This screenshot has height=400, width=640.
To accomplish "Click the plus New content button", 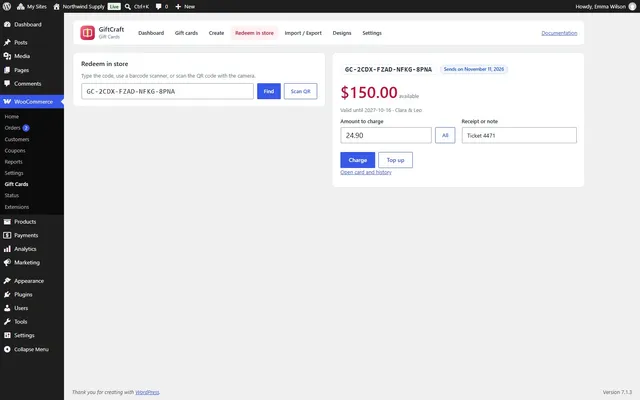I will coord(185,7).
